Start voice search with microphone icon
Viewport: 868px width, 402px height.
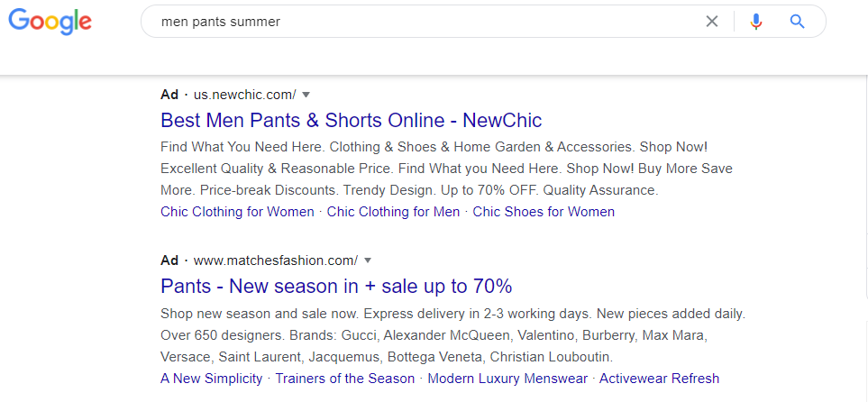coord(755,22)
